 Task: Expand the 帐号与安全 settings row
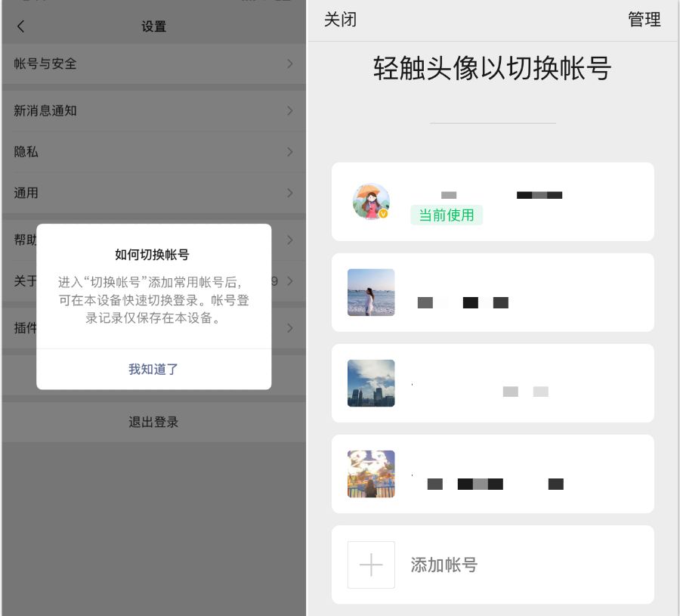[x=153, y=64]
